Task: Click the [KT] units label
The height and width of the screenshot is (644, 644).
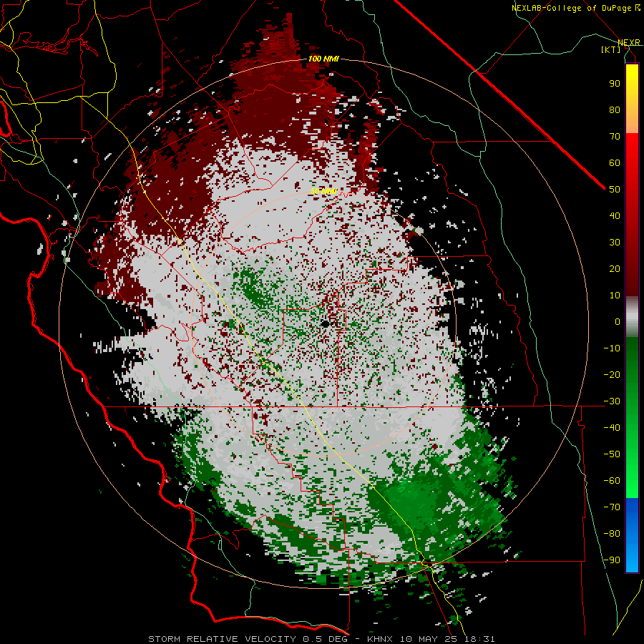Action: [611, 49]
